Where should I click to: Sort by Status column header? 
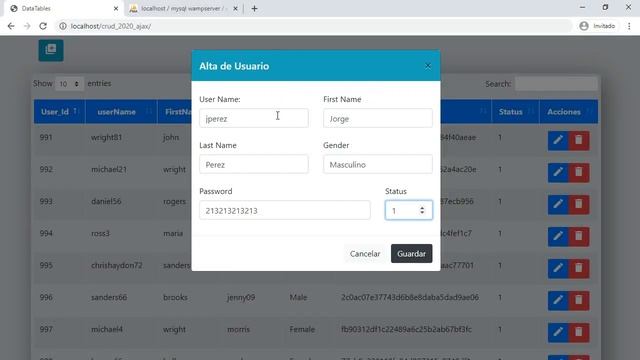[x=515, y=111]
